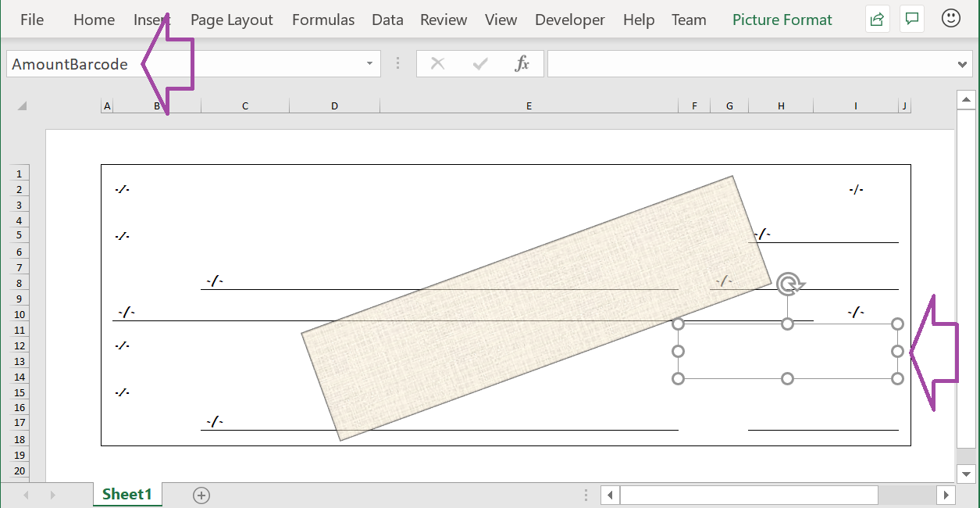Click the vertical scrollbar up arrow
The image size is (980, 508).
click(967, 100)
